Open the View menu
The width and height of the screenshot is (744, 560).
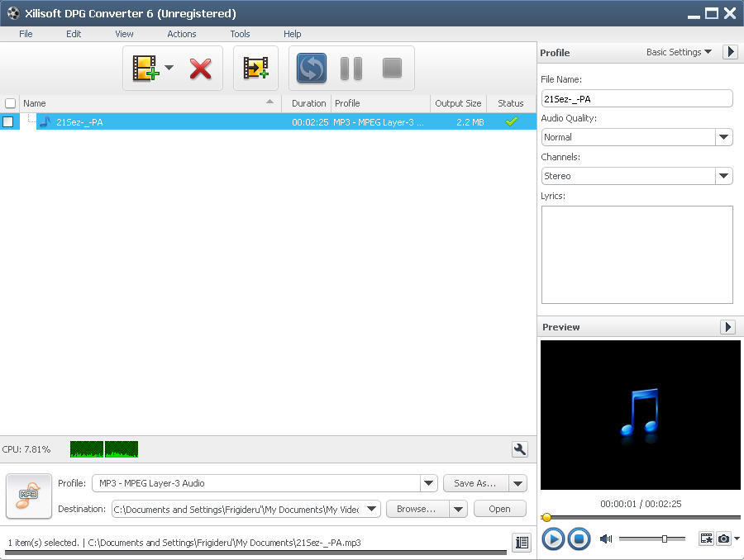point(124,34)
